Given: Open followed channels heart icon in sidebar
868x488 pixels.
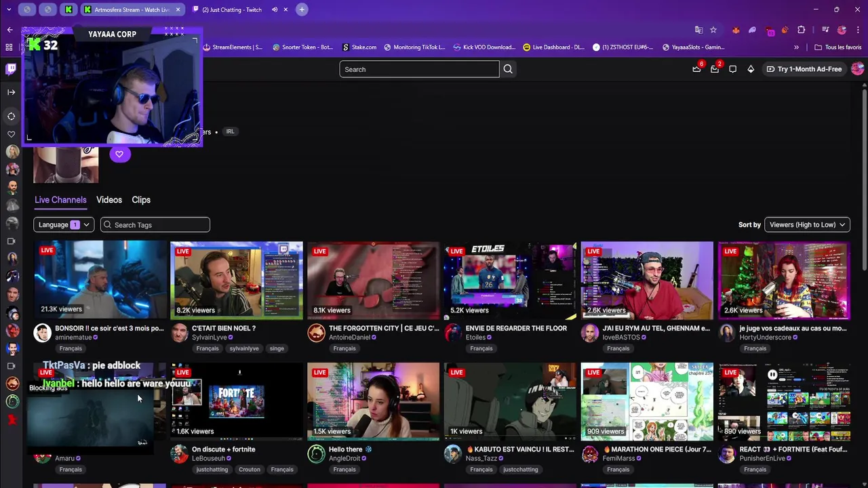Looking at the screenshot, I should [x=12, y=134].
